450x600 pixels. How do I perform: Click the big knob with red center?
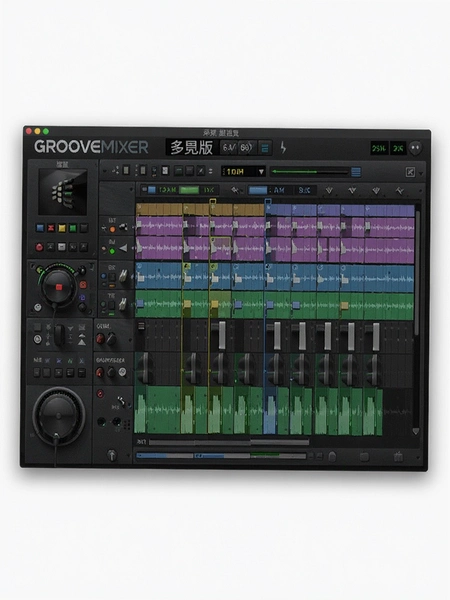pyautogui.click(x=59, y=287)
